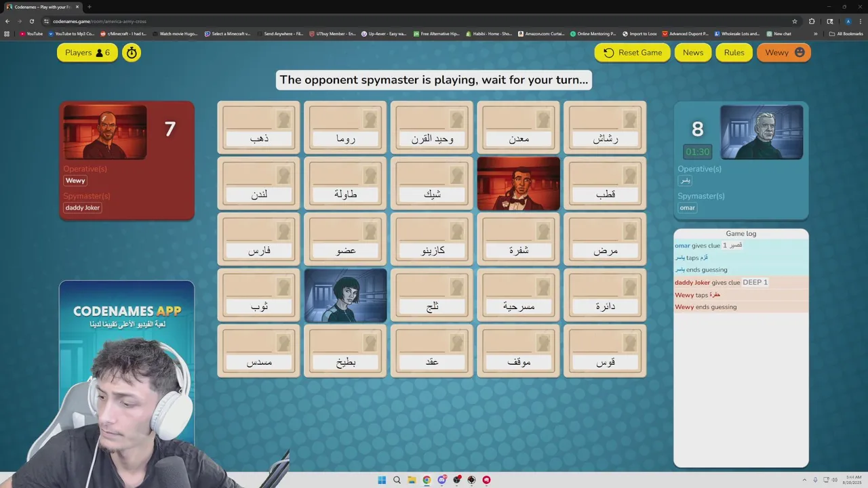The width and height of the screenshot is (868, 488).
Task: Open the New chat bookmark
Action: click(779, 33)
